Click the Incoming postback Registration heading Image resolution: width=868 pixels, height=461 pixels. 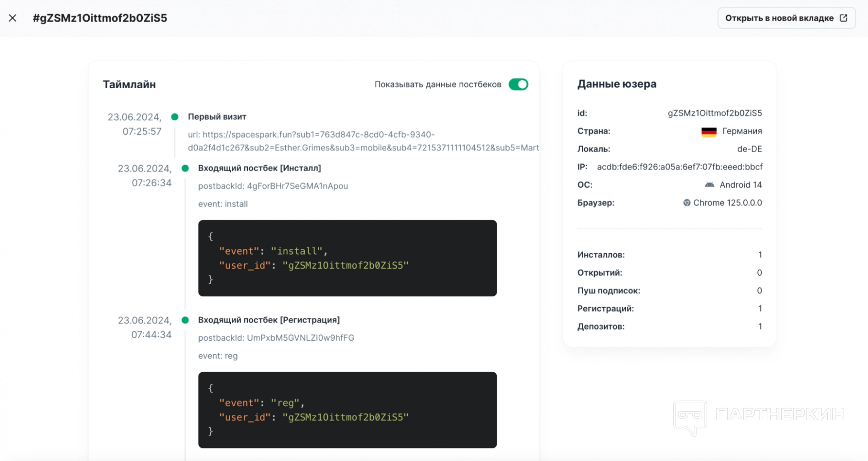coord(269,320)
